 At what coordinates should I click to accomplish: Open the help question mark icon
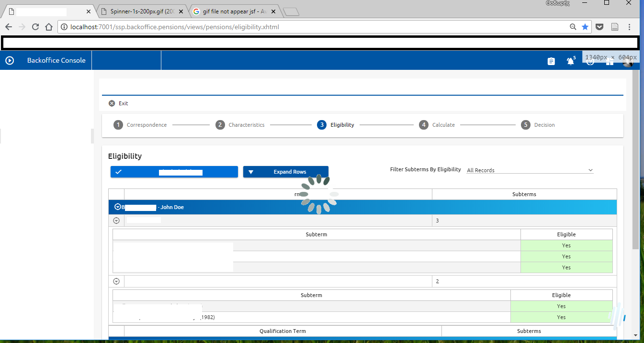coord(590,61)
